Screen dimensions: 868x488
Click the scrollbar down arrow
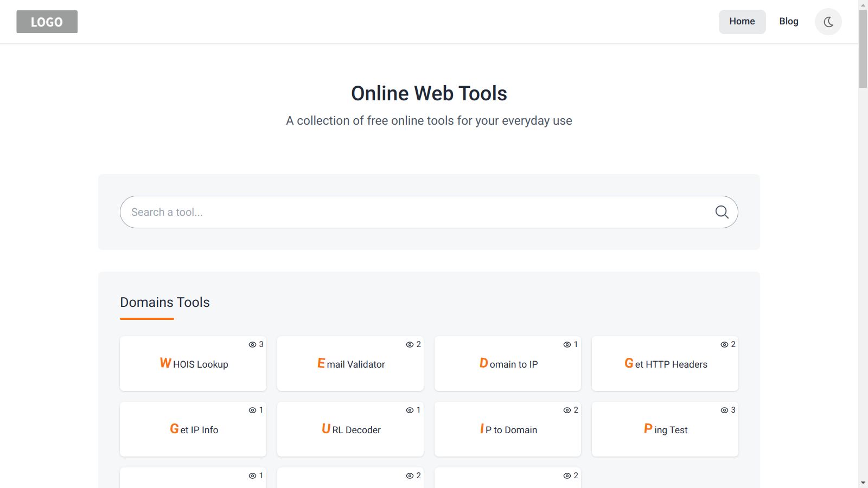[863, 483]
